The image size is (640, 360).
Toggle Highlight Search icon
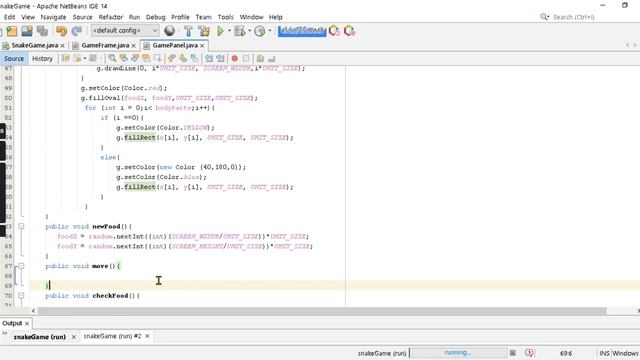pos(146,59)
